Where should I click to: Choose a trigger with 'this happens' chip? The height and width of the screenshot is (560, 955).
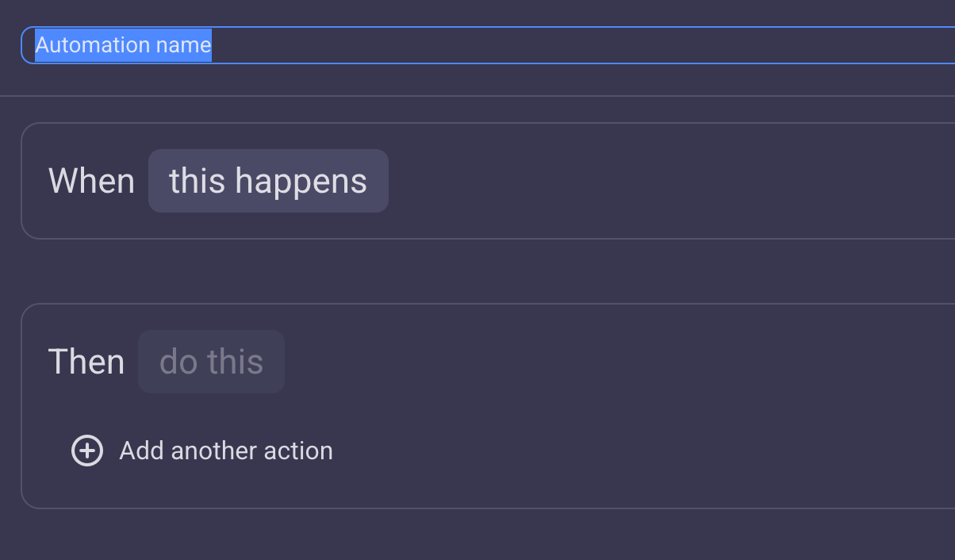click(268, 181)
